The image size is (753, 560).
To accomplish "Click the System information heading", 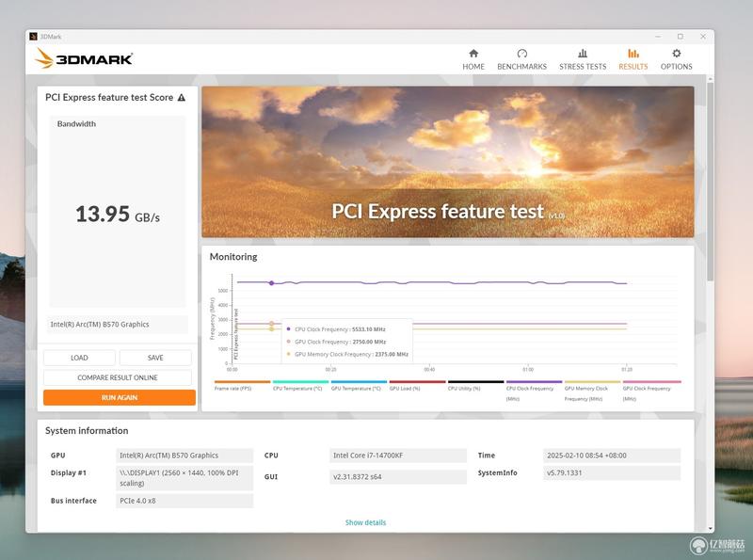I will click(87, 431).
